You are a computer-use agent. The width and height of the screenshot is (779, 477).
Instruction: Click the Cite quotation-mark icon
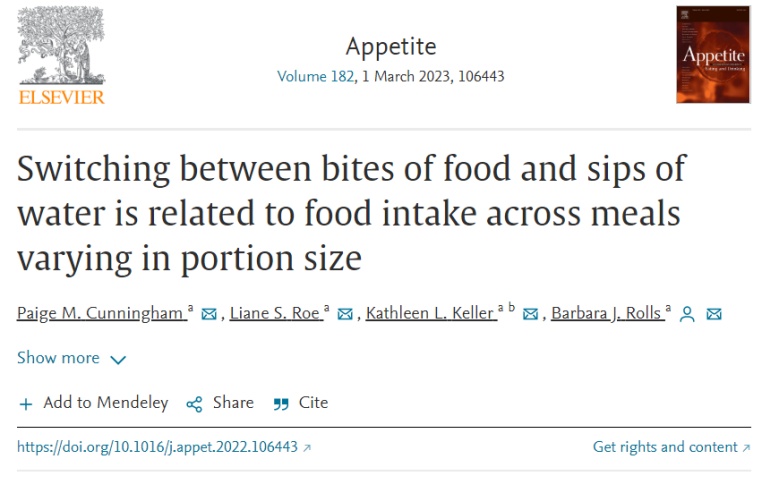click(x=281, y=403)
